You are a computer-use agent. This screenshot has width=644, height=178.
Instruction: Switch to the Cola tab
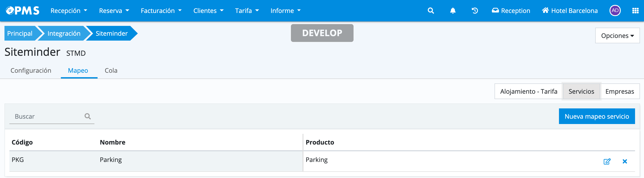111,70
